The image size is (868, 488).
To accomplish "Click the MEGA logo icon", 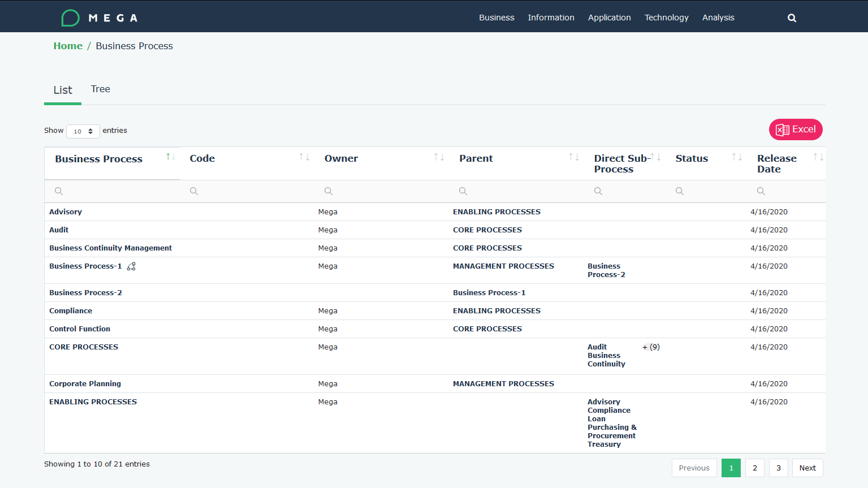I will pos(71,18).
